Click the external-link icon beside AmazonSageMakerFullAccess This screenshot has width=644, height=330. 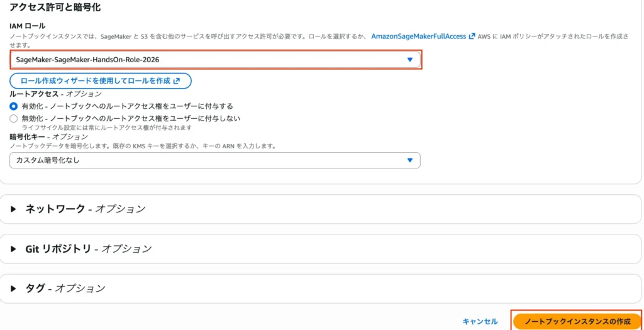pos(472,36)
